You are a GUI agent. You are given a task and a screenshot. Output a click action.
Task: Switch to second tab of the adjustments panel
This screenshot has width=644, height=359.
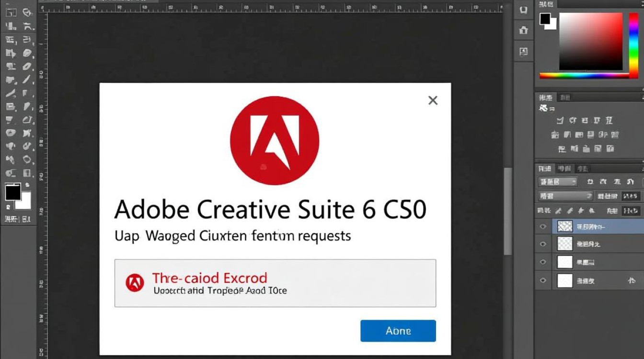coord(565,98)
